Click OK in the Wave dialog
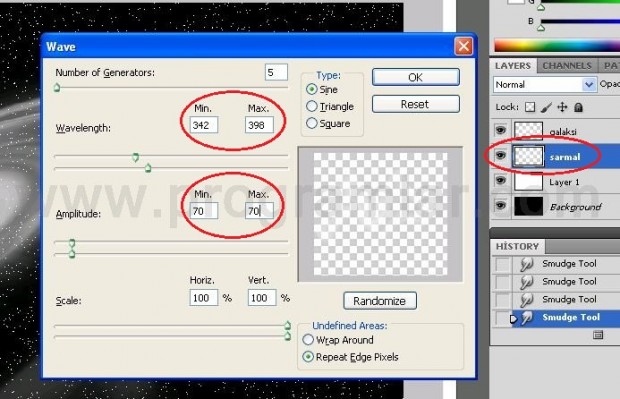 coord(416,77)
